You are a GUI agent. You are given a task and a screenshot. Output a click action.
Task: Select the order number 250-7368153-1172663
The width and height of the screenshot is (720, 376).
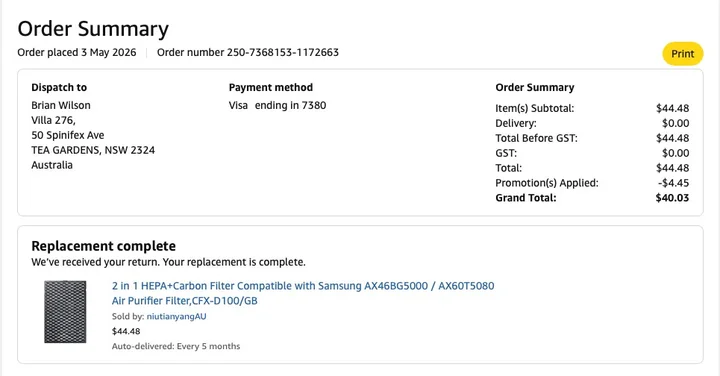(x=282, y=52)
